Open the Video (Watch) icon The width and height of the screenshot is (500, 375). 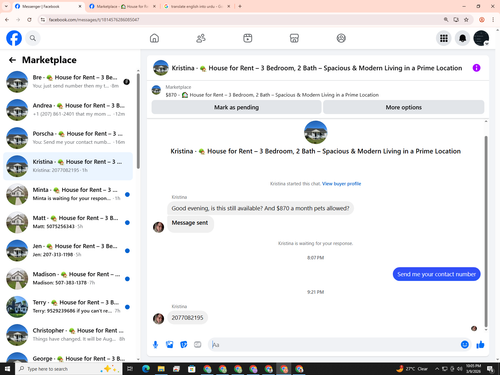248,38
